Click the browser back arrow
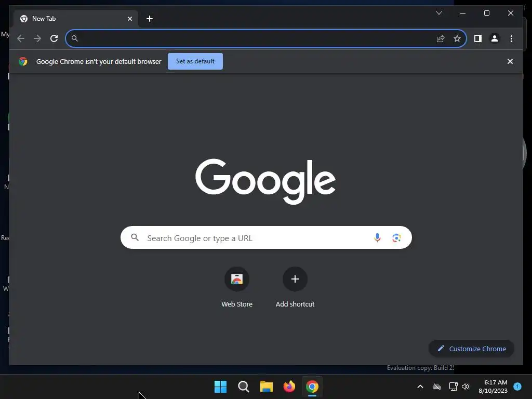The height and width of the screenshot is (399, 532). [21, 38]
